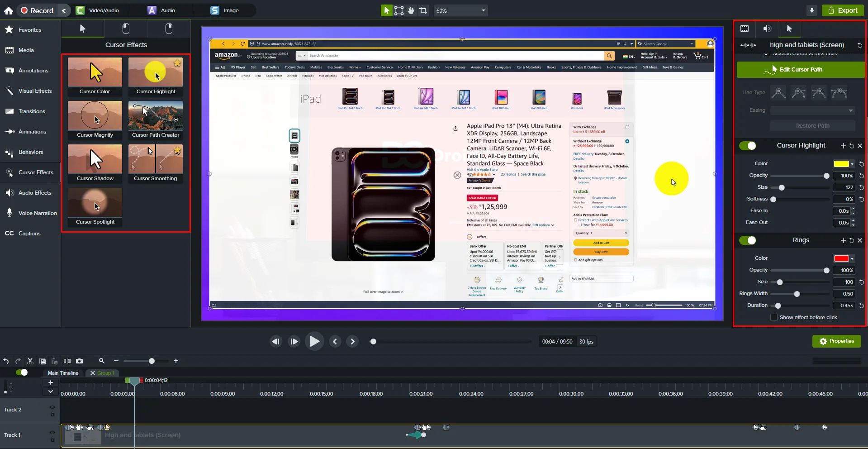Collapse the tools panel chevron beside Record
The width and height of the screenshot is (868, 449).
(x=64, y=10)
